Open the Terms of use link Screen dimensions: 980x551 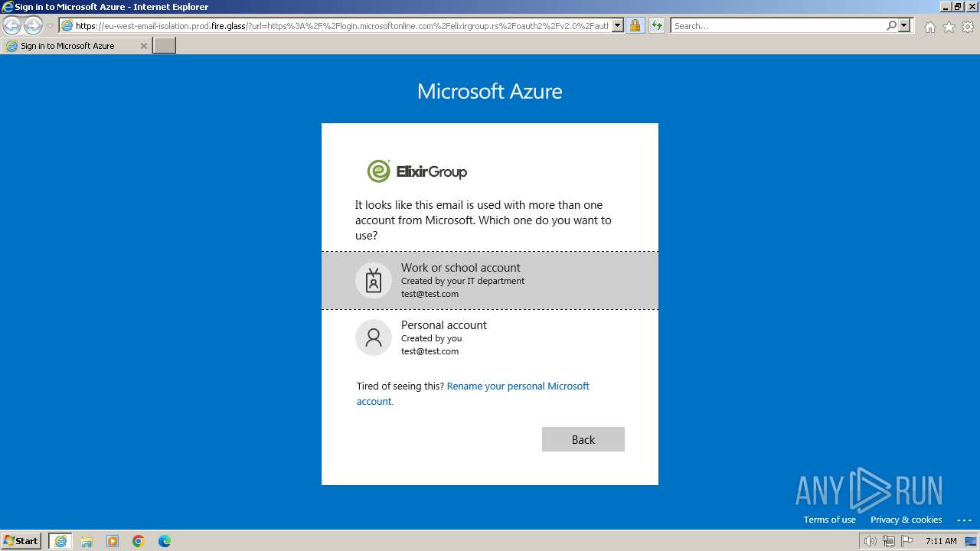829,520
